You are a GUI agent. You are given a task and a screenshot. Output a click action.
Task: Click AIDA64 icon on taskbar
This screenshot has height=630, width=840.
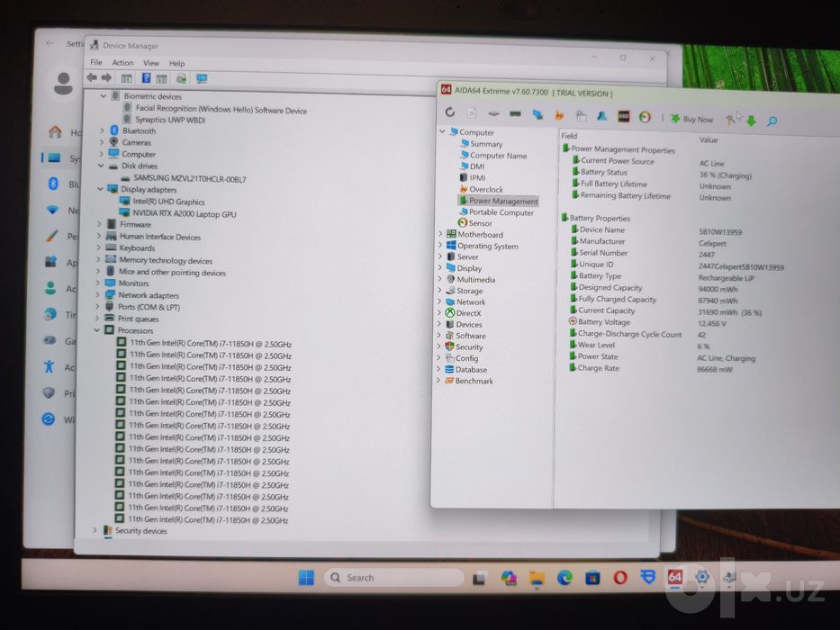coord(674,577)
